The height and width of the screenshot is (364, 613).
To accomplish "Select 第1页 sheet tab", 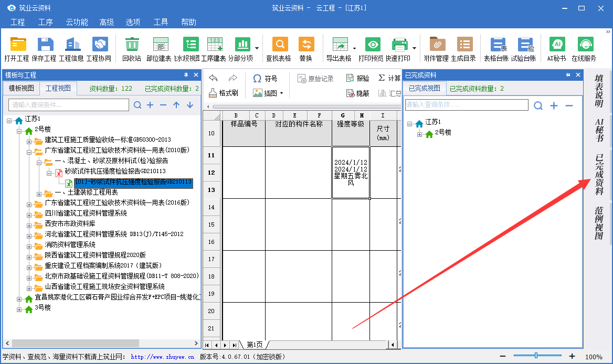I will (x=255, y=345).
